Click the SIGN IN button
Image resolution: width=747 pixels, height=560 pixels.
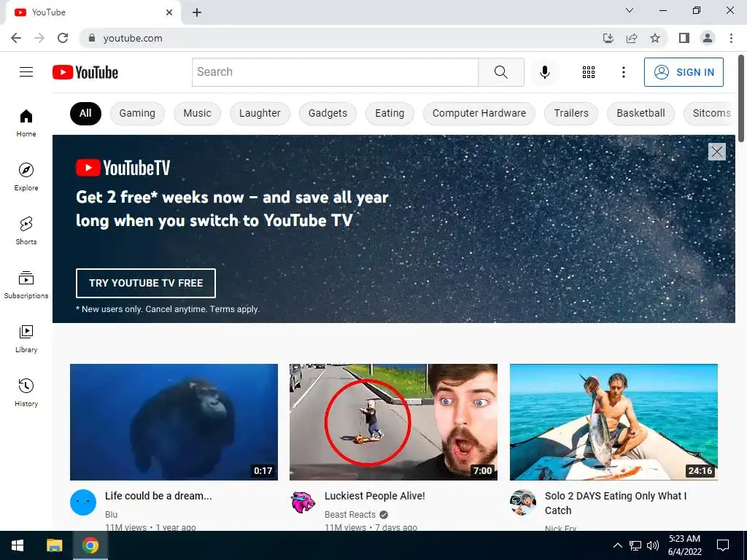684,72
